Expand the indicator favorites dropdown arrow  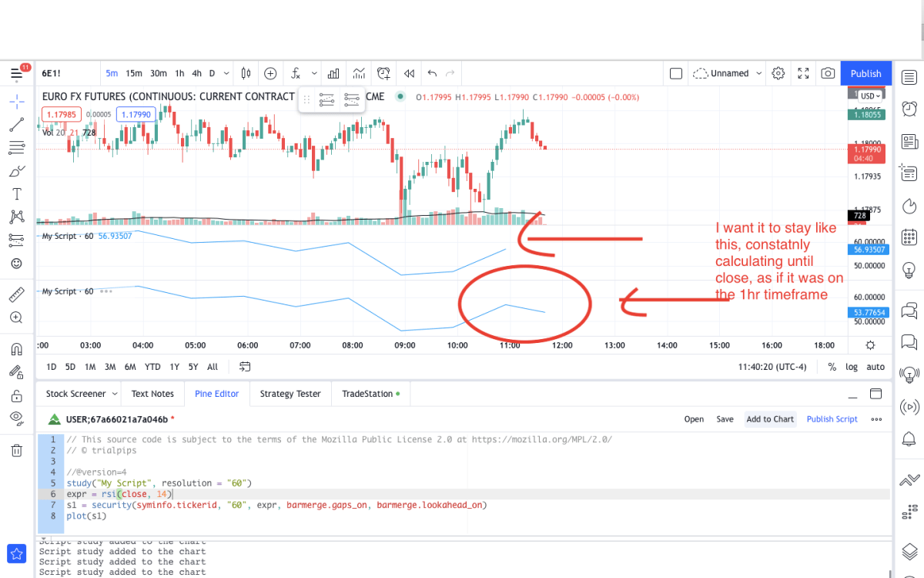click(x=314, y=73)
